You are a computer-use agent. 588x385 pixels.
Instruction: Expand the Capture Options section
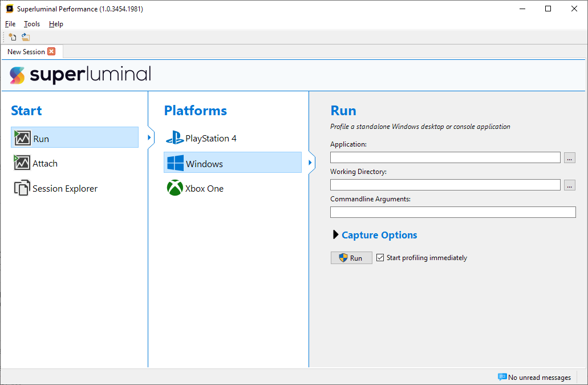pos(335,234)
